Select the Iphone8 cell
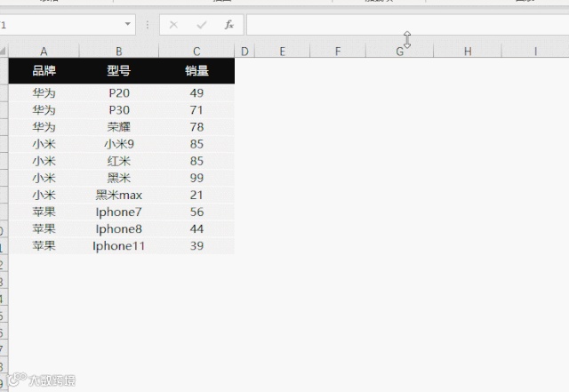The image size is (569, 392). coord(119,229)
